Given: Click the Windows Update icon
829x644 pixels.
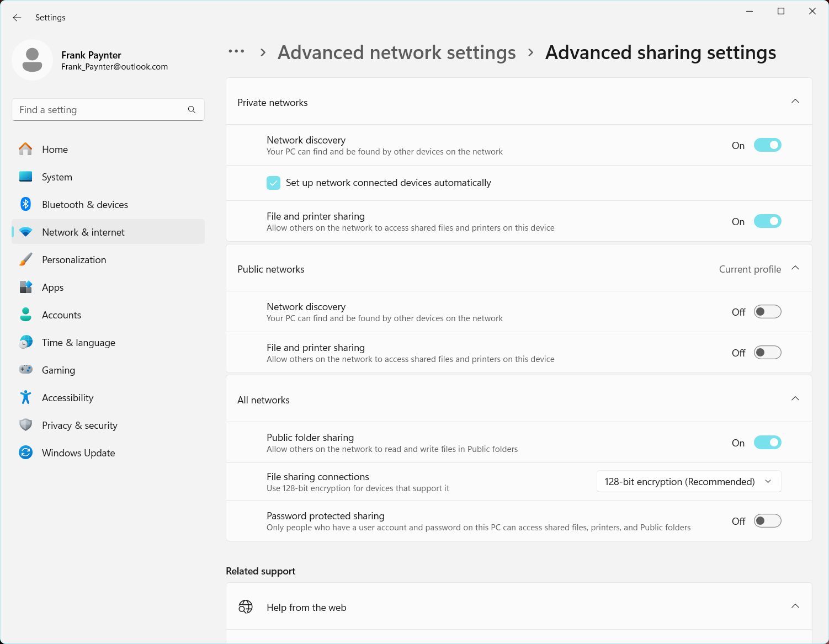Looking at the screenshot, I should click(x=25, y=453).
